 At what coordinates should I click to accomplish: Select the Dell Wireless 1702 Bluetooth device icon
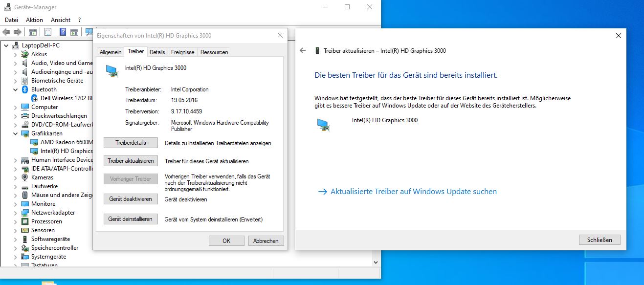(35, 98)
